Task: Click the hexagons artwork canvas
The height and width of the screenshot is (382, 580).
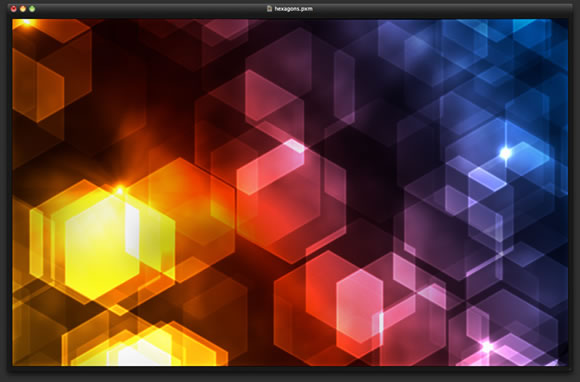Action: [290, 192]
